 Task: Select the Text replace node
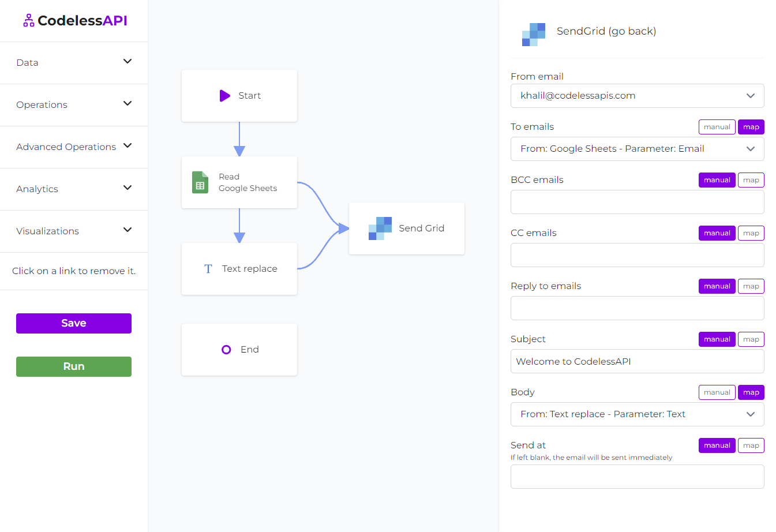pyautogui.click(x=239, y=269)
